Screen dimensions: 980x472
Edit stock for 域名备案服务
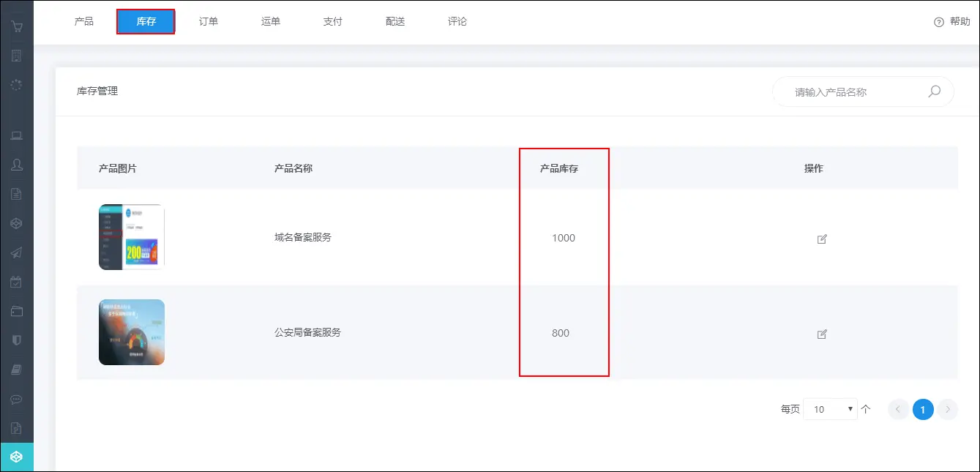pos(821,239)
